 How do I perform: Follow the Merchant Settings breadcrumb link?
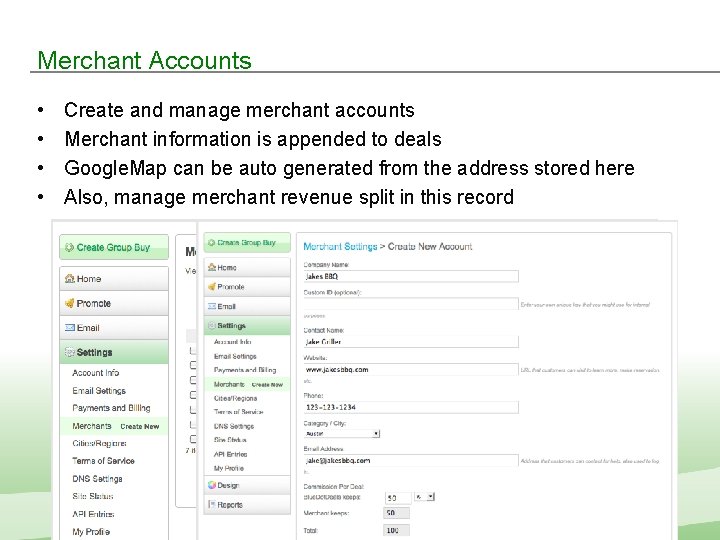click(x=340, y=246)
